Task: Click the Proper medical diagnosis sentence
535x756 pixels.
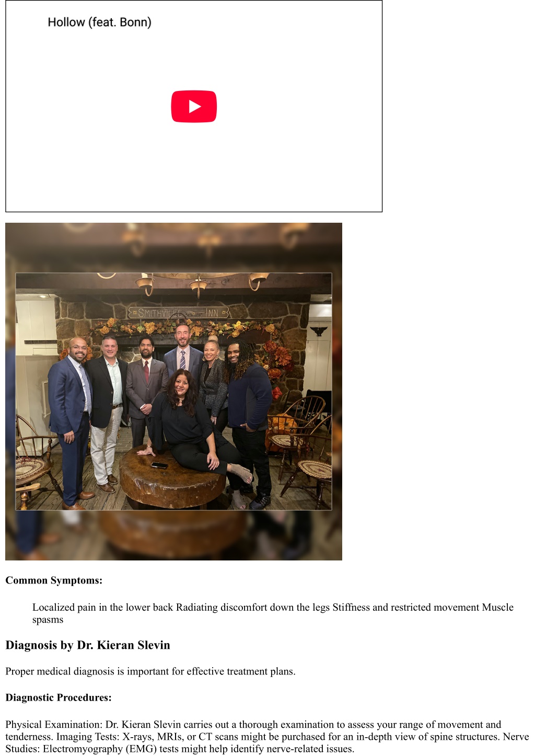Action: (x=150, y=671)
